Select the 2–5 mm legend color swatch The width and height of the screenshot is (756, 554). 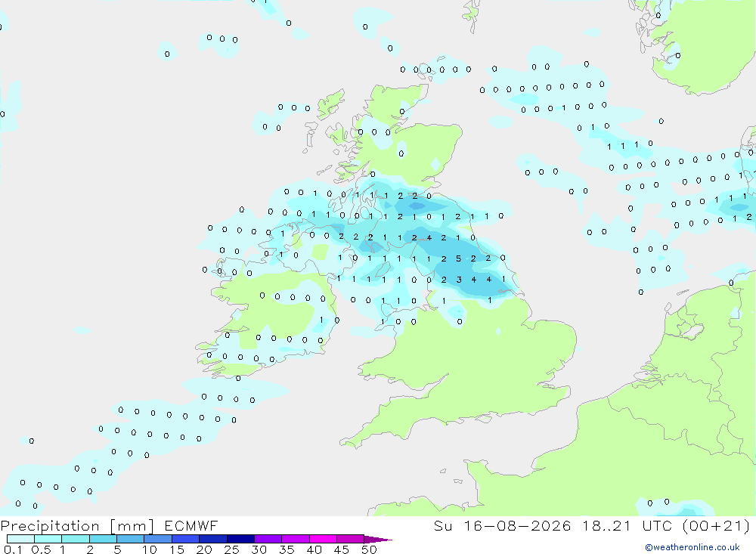[103, 539]
